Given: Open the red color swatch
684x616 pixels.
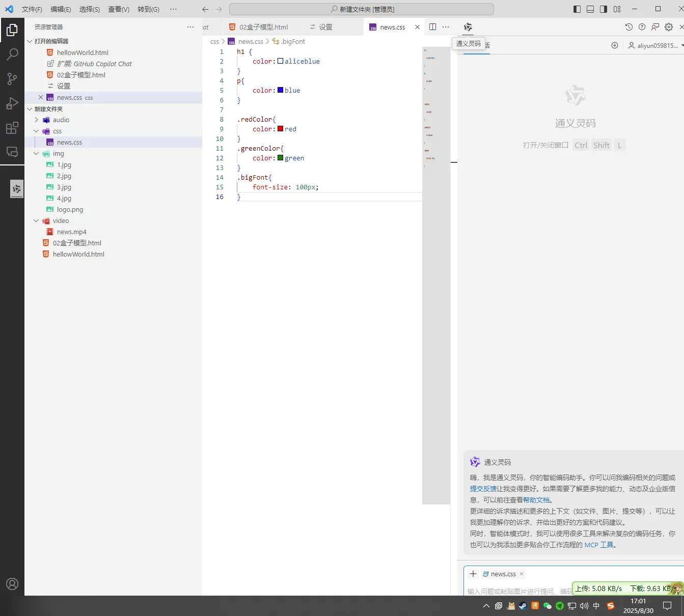Looking at the screenshot, I should pyautogui.click(x=280, y=129).
